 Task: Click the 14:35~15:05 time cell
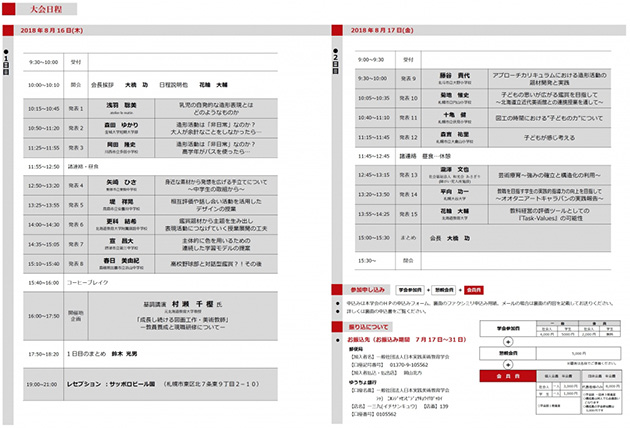[43, 244]
